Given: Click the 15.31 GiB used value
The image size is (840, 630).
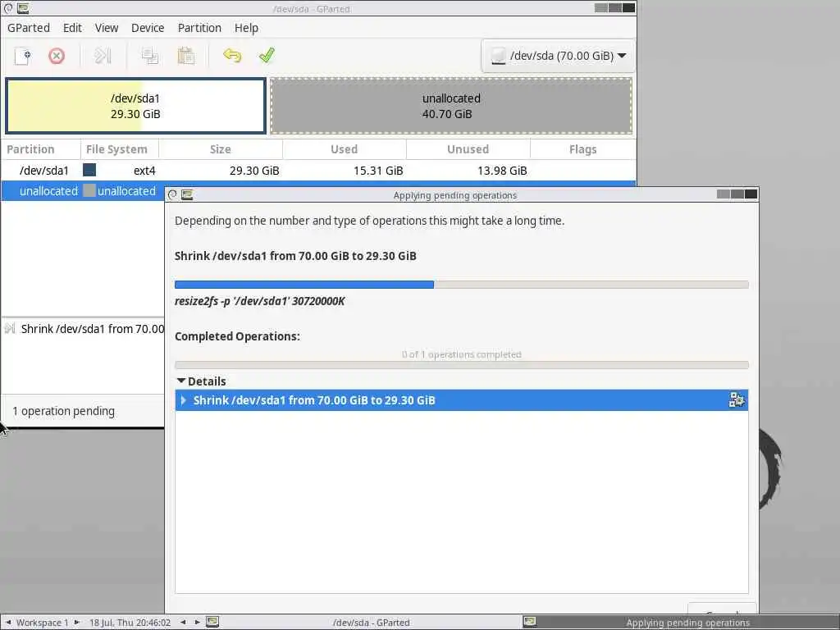Looking at the screenshot, I should click(377, 171).
